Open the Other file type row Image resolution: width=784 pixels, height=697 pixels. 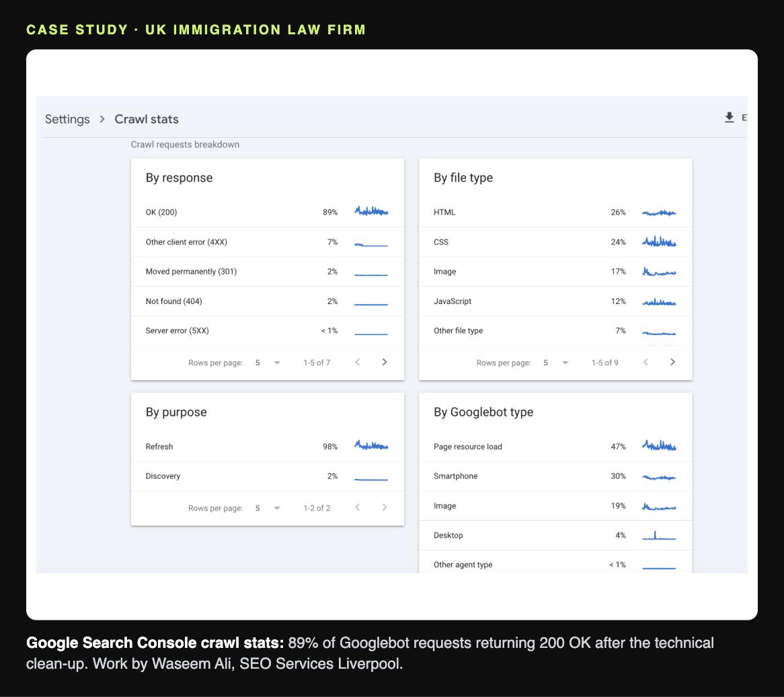point(555,331)
